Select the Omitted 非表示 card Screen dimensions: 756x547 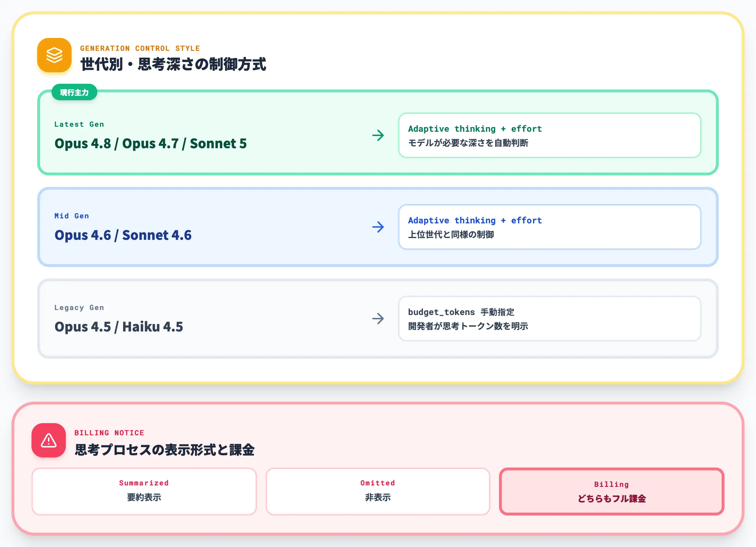click(x=378, y=492)
